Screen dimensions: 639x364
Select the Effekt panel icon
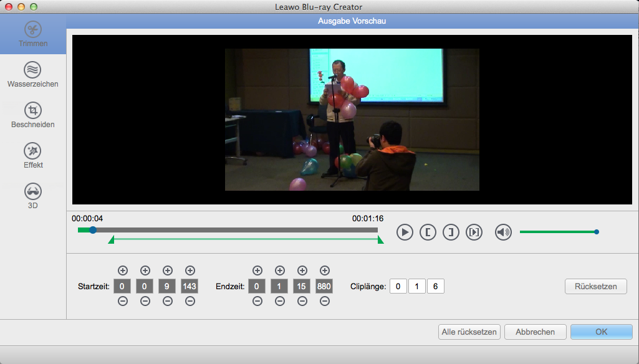tap(33, 151)
